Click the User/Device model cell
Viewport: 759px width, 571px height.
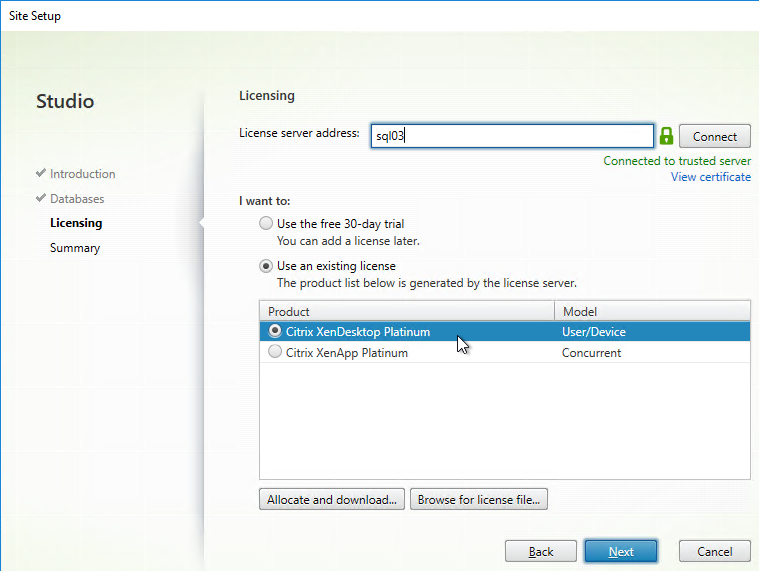593,332
